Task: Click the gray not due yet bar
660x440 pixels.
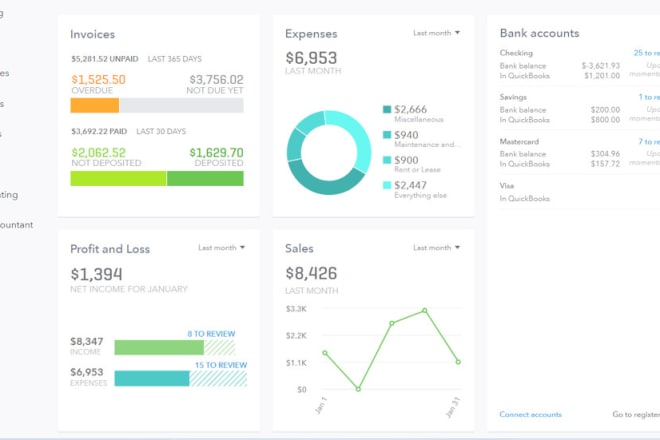Action: (181, 105)
